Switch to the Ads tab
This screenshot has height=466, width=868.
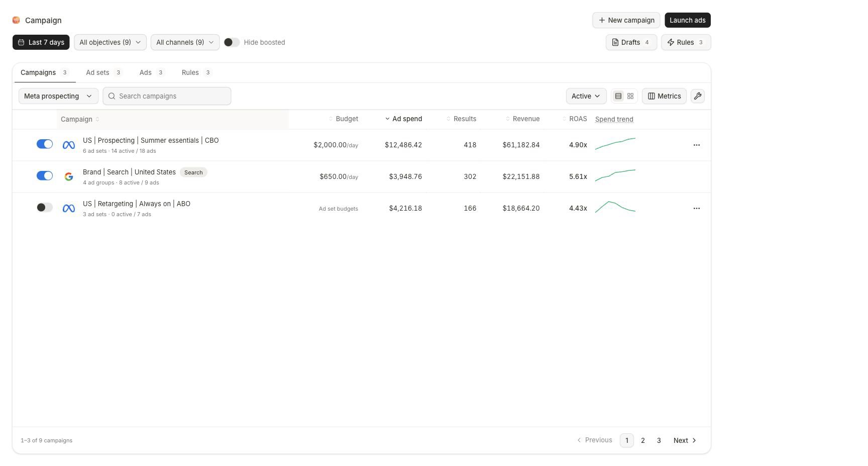point(152,72)
